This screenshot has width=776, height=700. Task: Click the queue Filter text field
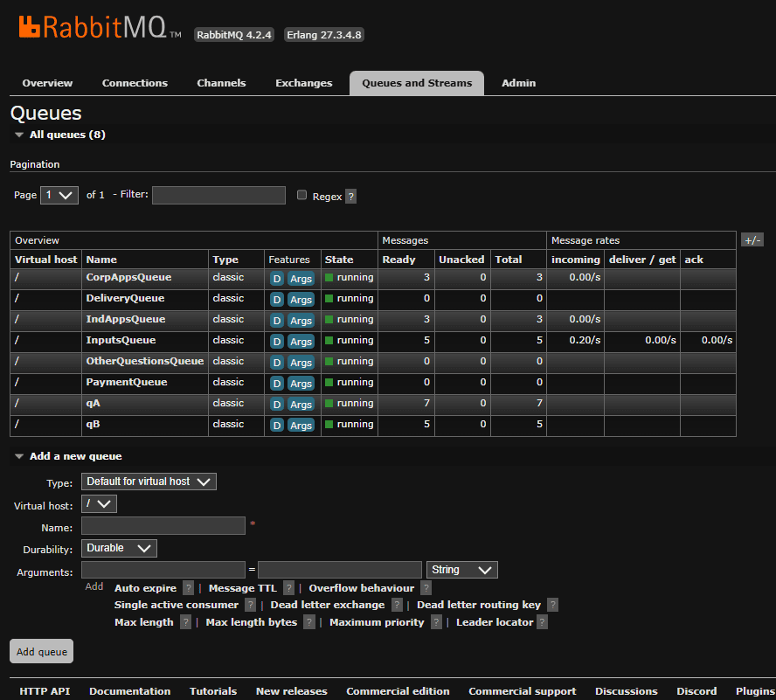click(218, 195)
